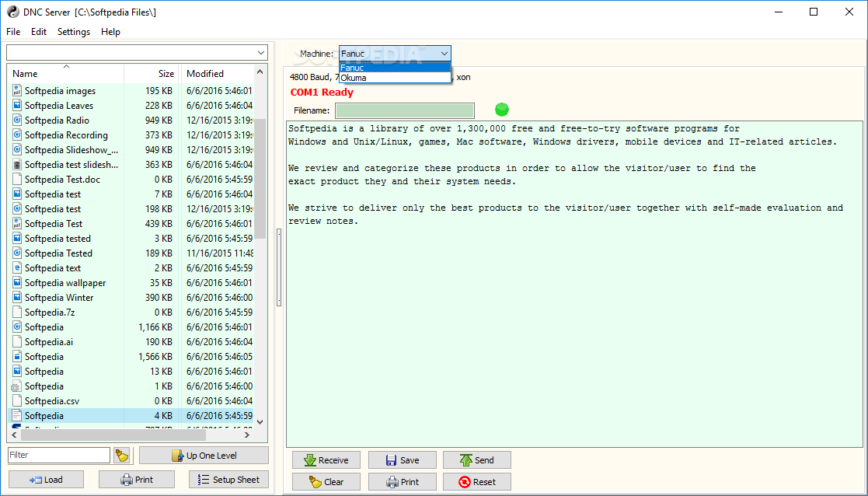Click the image icon of Softpedia wallpaper
Screen dimensions: 868x496
(16, 283)
